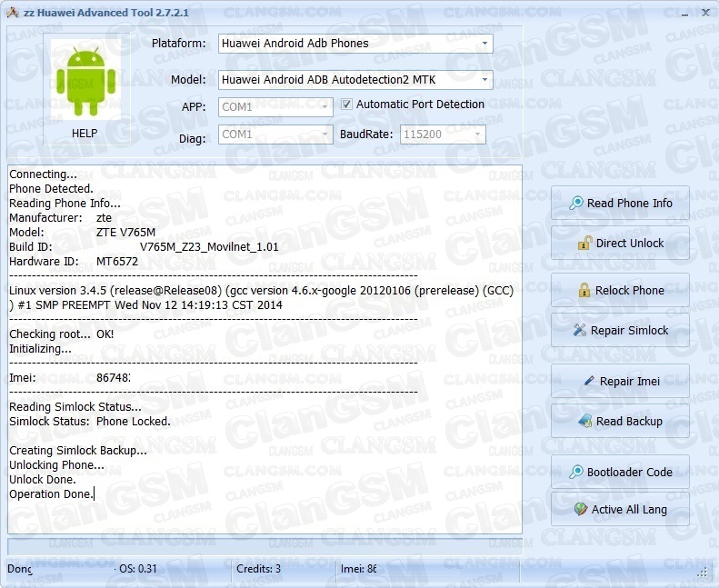Click the closed padlock icon on Relock Phone

584,290
